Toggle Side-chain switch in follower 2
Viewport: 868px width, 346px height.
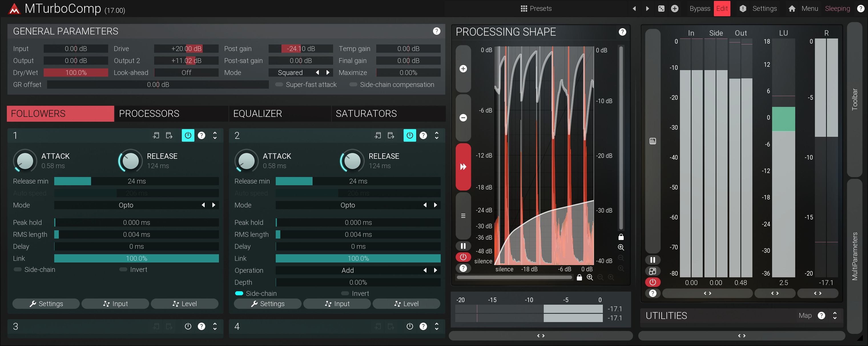pos(239,293)
